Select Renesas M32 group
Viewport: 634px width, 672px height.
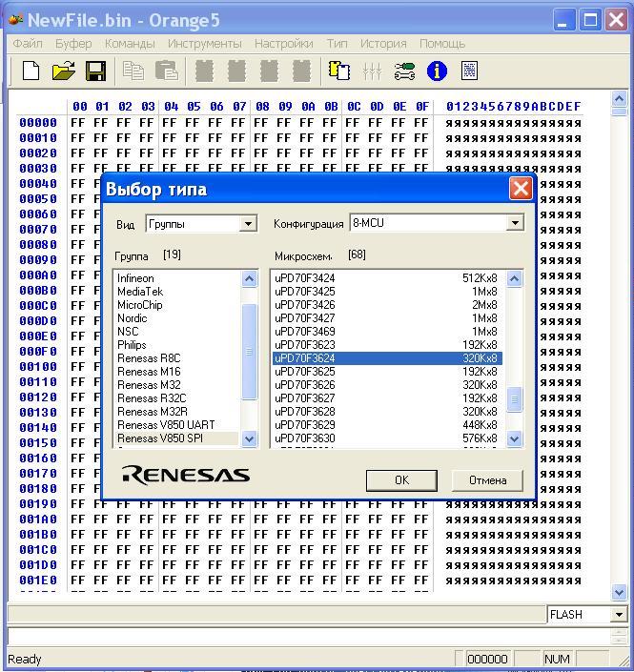click(177, 384)
